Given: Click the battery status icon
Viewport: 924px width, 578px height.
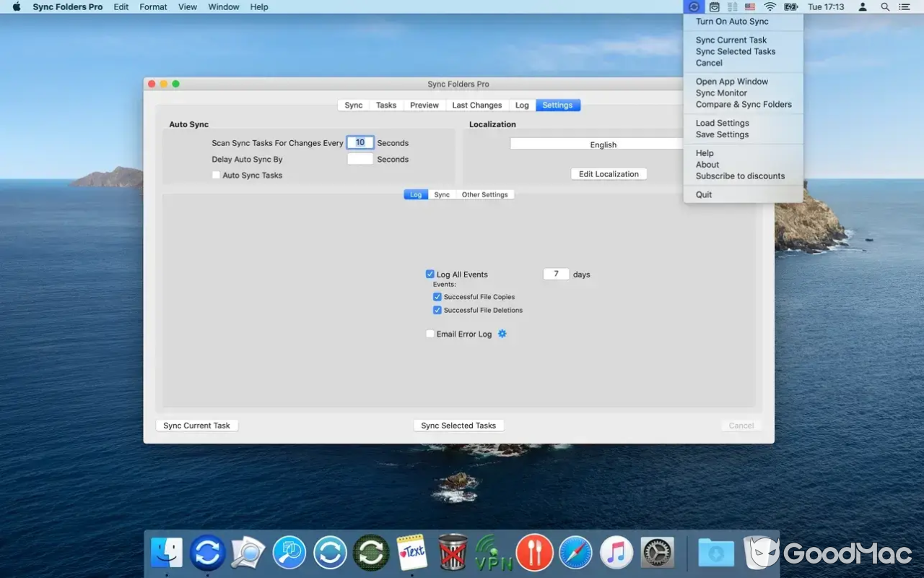Looking at the screenshot, I should tap(790, 7).
